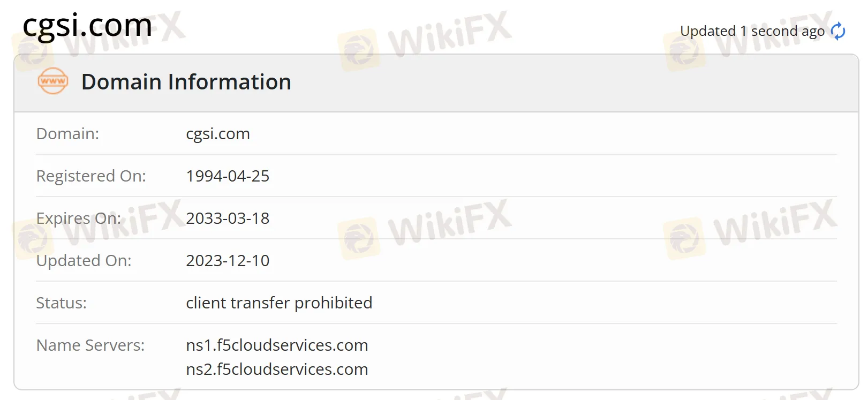Select the domain value cgsi.com
The width and height of the screenshot is (868, 400).
point(218,134)
